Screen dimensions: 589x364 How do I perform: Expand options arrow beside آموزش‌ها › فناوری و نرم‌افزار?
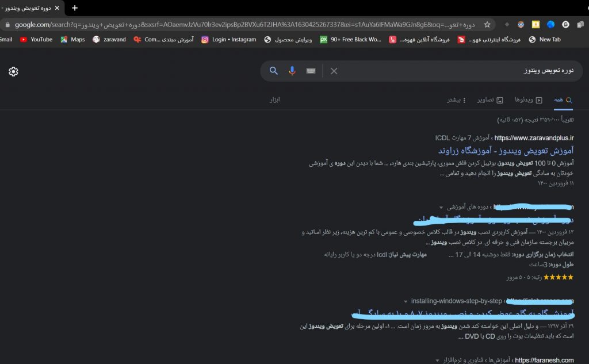click(x=437, y=361)
